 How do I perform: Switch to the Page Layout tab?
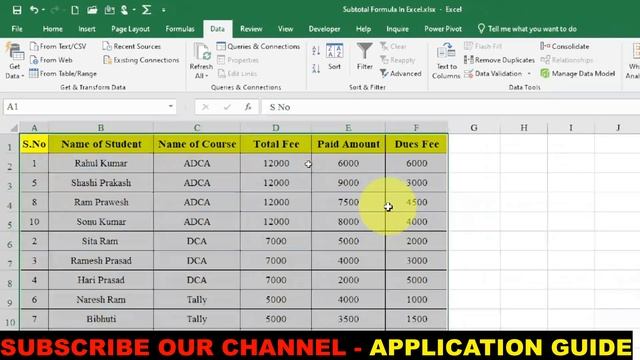pyautogui.click(x=131, y=29)
